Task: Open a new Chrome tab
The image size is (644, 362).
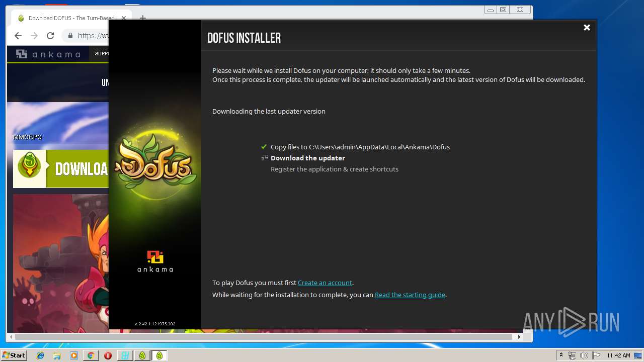Action: coord(142,18)
